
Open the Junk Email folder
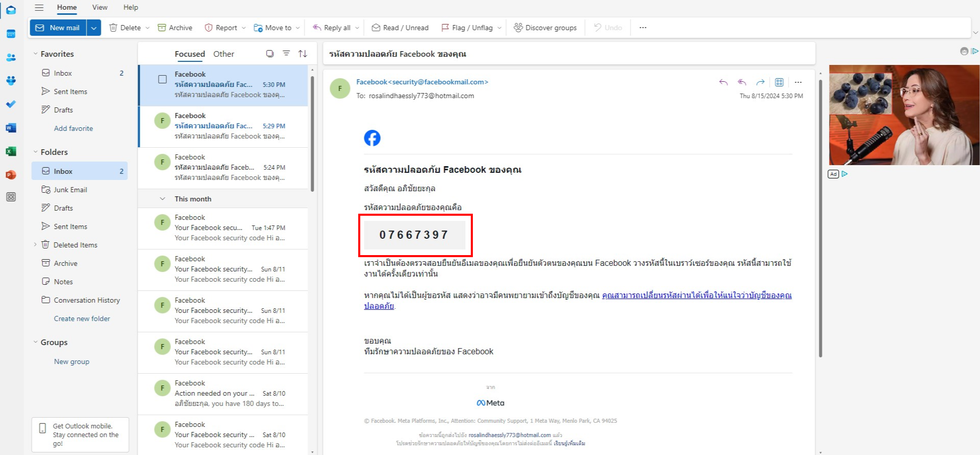pyautogui.click(x=79, y=190)
